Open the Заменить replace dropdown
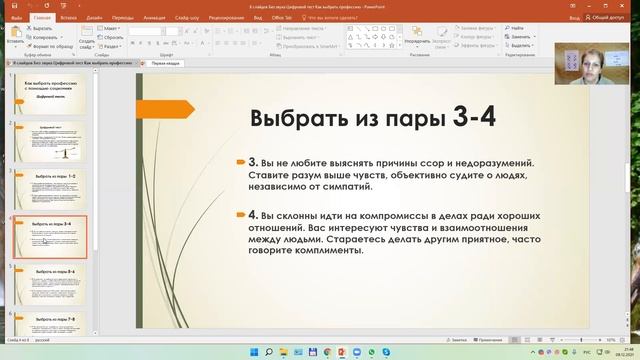This screenshot has height=360, width=640. pos(520,36)
